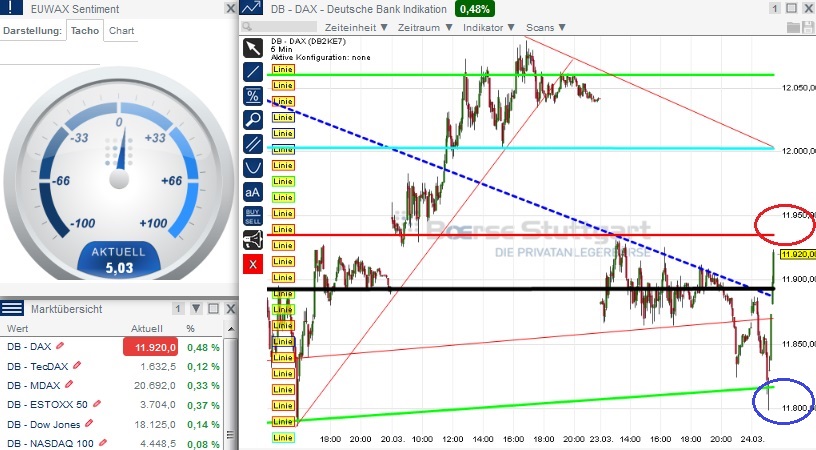Click the pencil icon next to DB - DAX
The height and width of the screenshot is (450, 816).
[60, 345]
